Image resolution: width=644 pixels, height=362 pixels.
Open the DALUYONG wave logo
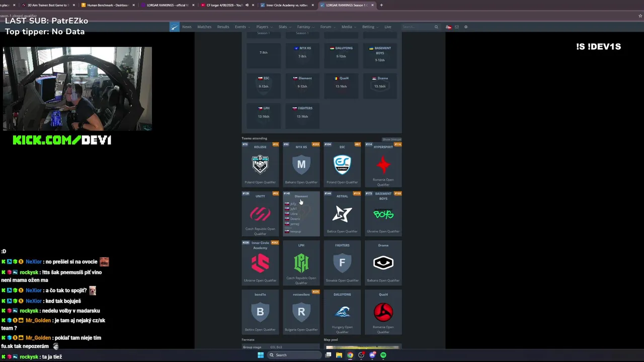pos(342,312)
